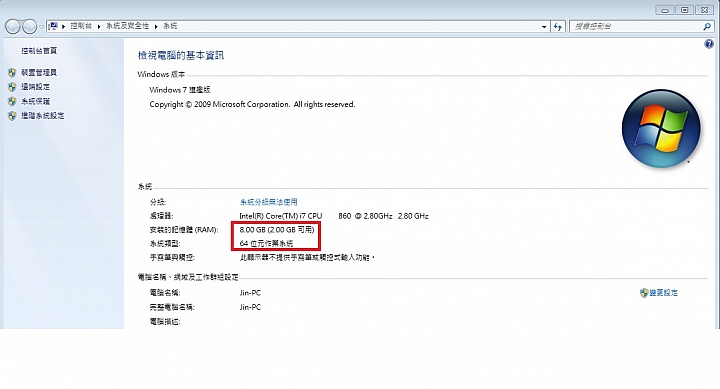This screenshot has height=389, width=720.
Task: Click shield icon beside 裝置管理員
Action: pos(12,73)
